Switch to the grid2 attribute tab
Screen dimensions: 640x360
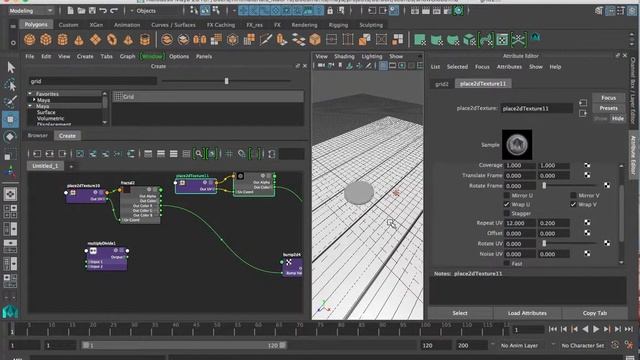[442, 84]
